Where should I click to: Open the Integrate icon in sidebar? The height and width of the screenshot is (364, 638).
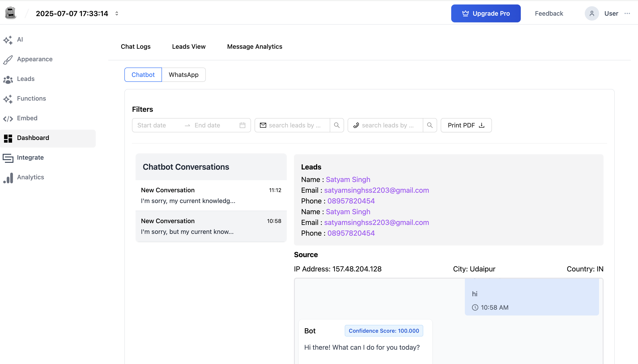tap(8, 158)
